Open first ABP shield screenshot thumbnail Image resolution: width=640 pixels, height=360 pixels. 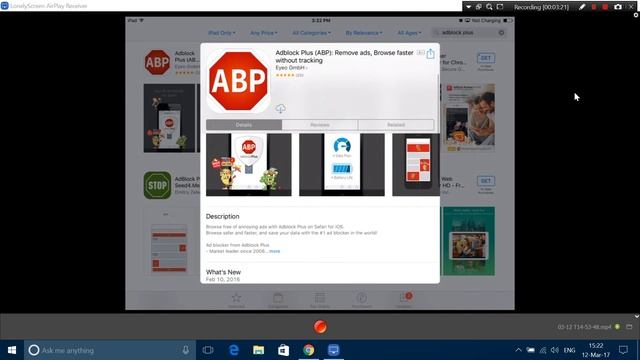tap(249, 164)
